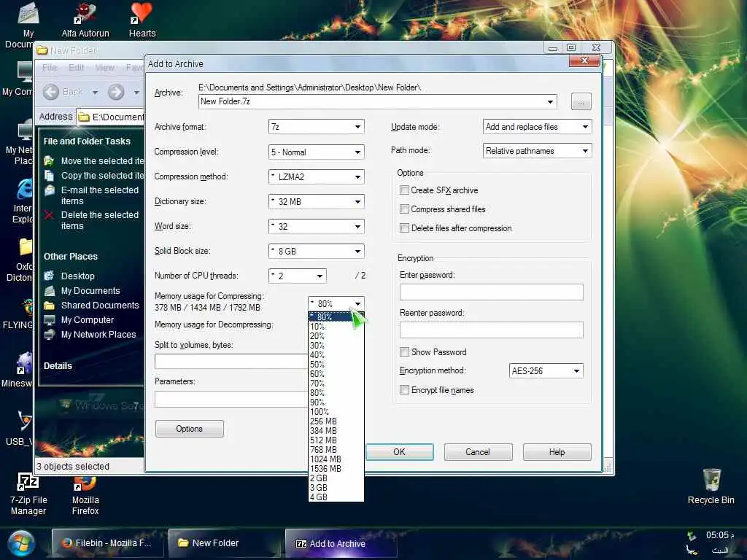Click the Desktop icon in Other Places

49,276
